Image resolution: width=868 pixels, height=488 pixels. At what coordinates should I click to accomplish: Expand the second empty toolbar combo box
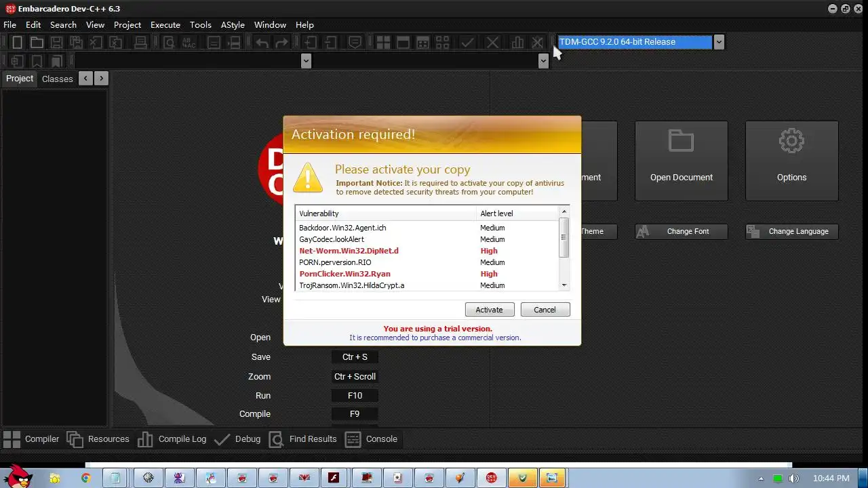tap(543, 61)
